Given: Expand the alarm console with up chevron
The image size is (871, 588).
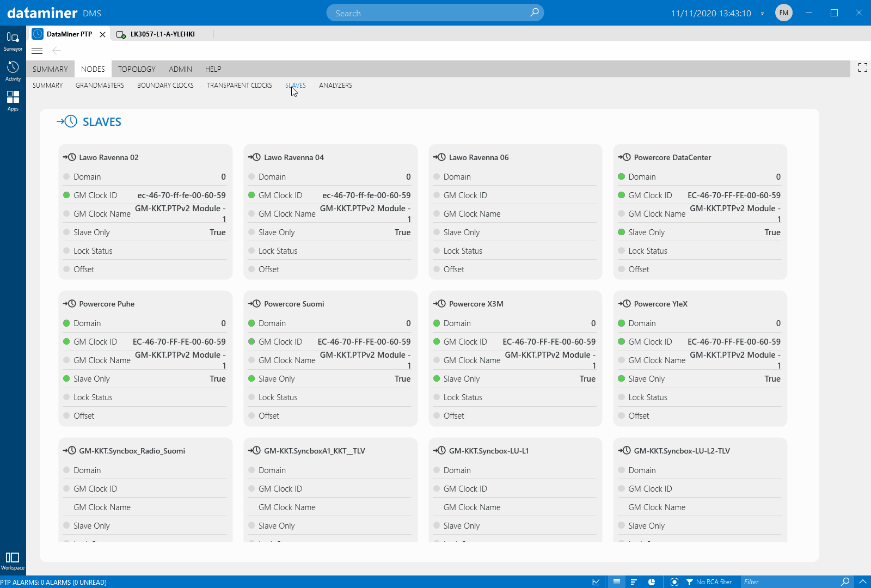Looking at the screenshot, I should coord(862,581).
